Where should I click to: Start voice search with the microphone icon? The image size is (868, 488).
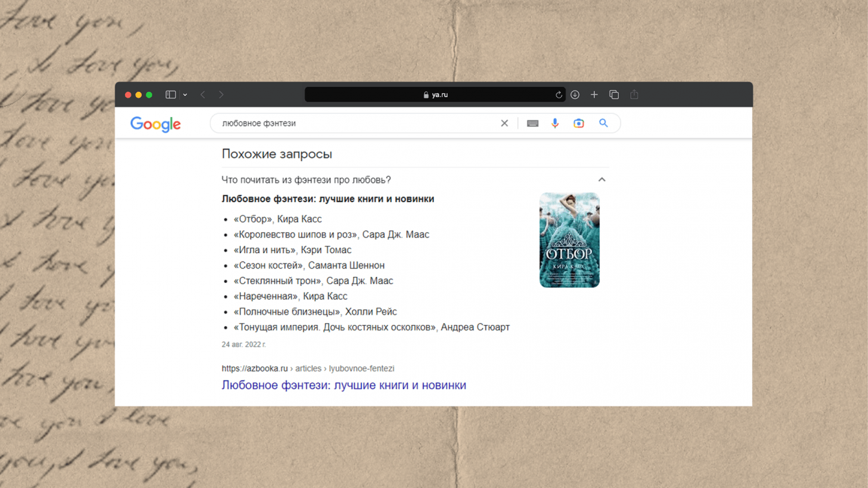(x=555, y=123)
